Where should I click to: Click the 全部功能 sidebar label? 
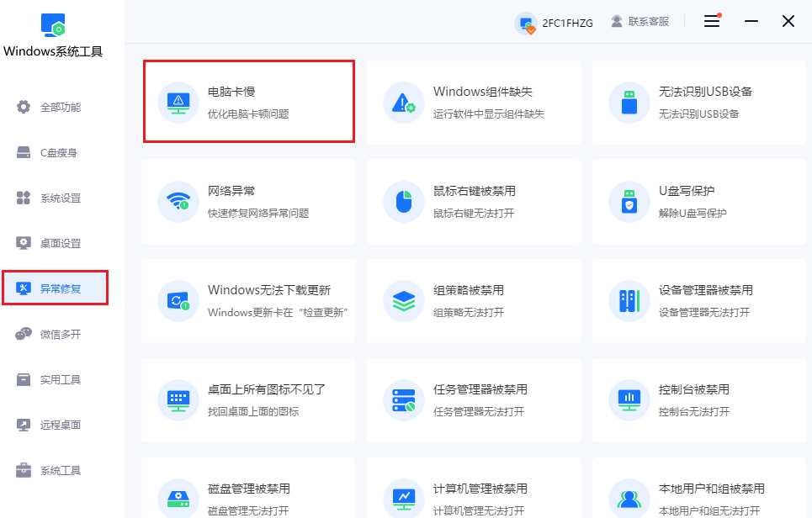tap(61, 107)
